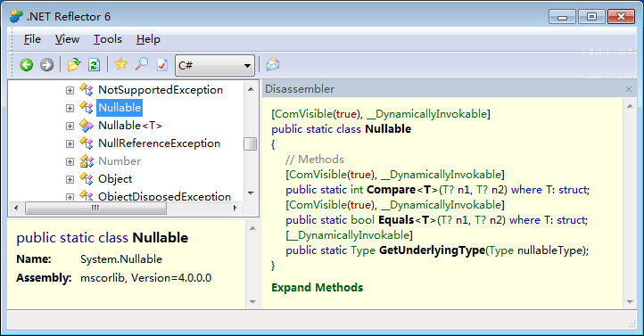Maximize the .NET Reflector window
Screen dimensions: 644x336
point(591,17)
